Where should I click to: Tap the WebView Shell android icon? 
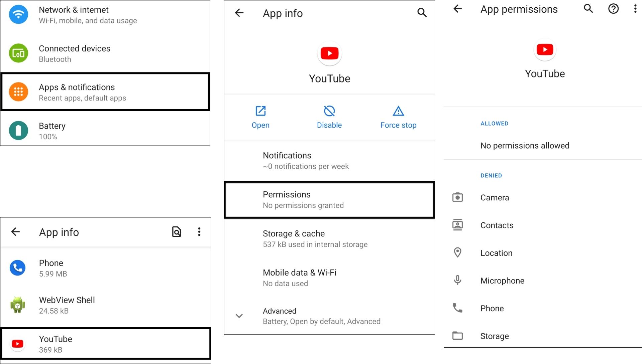(18, 305)
